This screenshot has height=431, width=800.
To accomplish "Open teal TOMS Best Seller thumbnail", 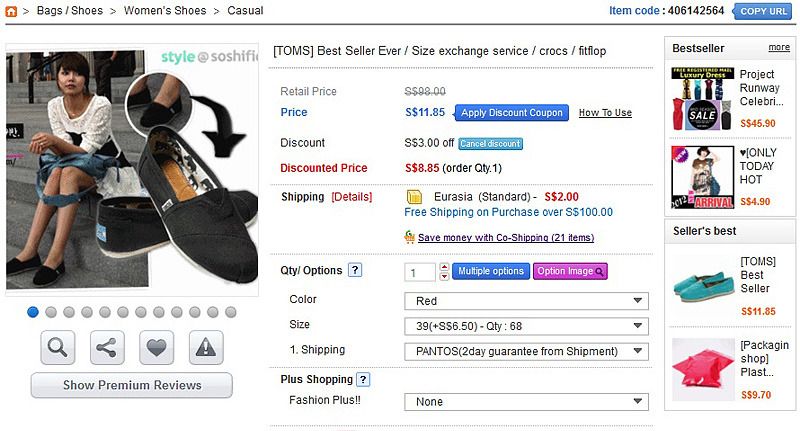I will tap(700, 284).
